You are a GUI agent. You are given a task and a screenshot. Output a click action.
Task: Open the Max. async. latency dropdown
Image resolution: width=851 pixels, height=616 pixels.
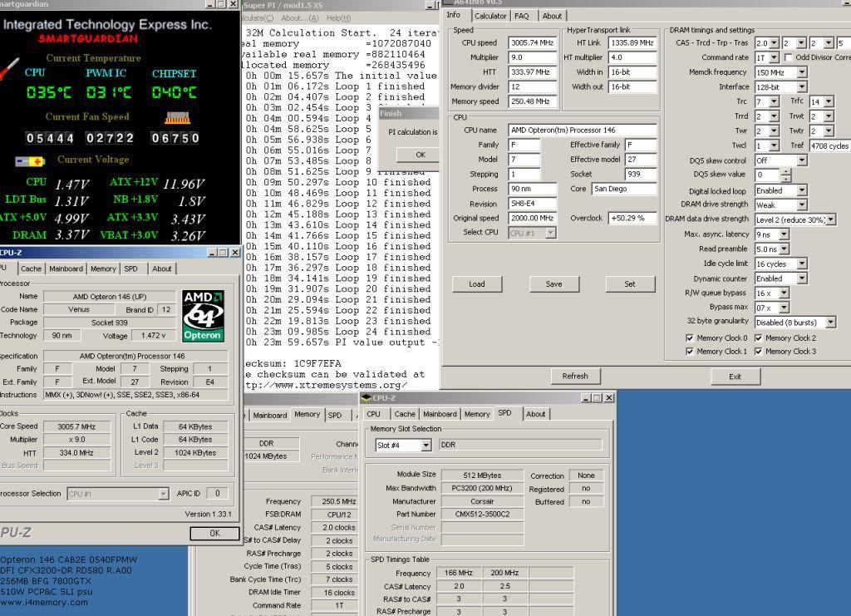785,234
